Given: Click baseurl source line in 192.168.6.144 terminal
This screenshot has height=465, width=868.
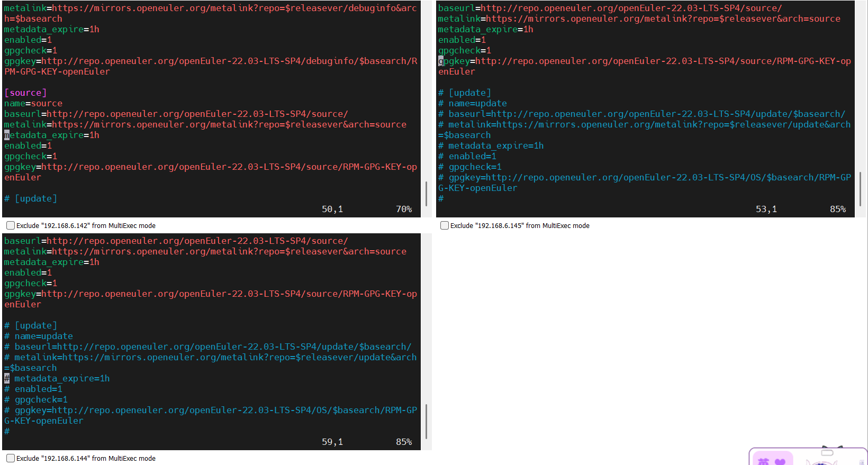Looking at the screenshot, I should tap(176, 241).
